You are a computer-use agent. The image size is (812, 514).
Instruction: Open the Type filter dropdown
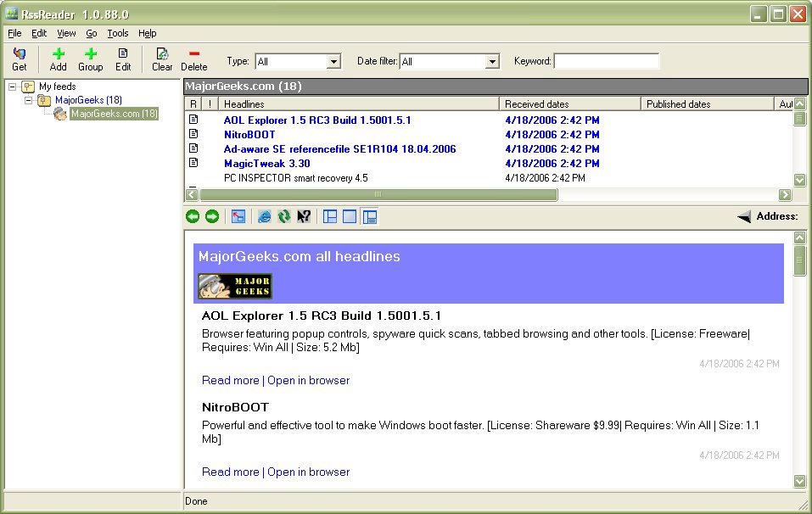(x=333, y=62)
